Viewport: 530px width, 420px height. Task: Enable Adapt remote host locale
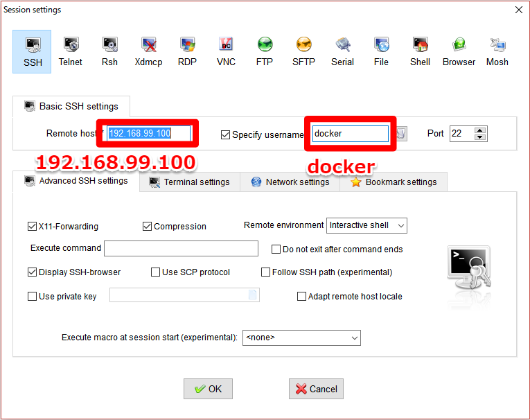(301, 297)
